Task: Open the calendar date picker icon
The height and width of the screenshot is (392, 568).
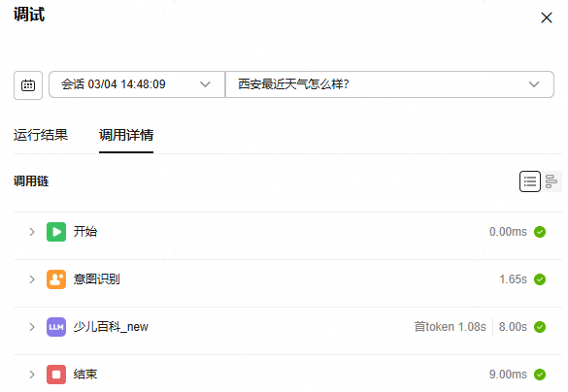Action: pos(28,85)
